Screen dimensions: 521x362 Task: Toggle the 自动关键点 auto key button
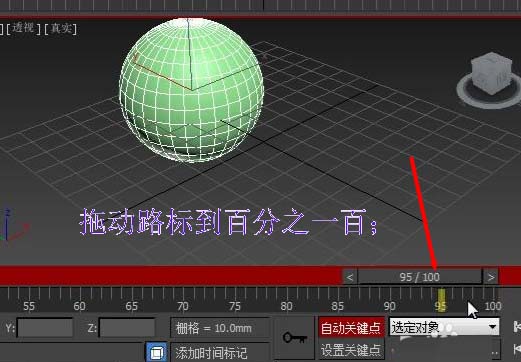(x=351, y=327)
